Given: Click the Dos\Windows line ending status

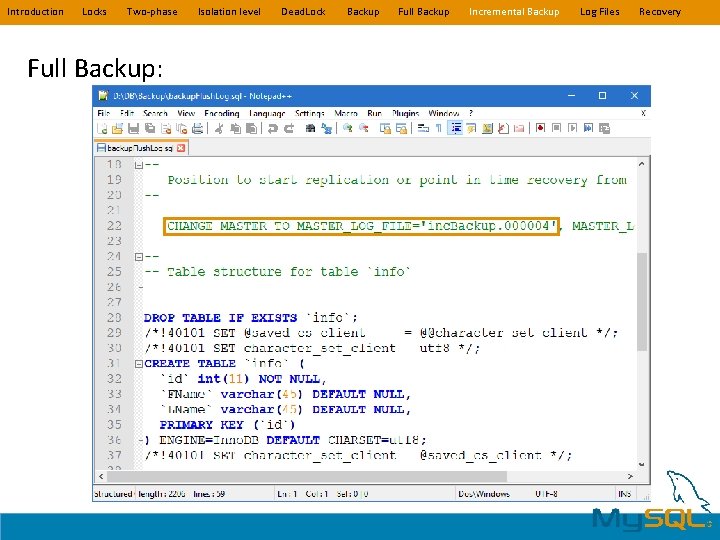Looking at the screenshot, I should [484, 494].
